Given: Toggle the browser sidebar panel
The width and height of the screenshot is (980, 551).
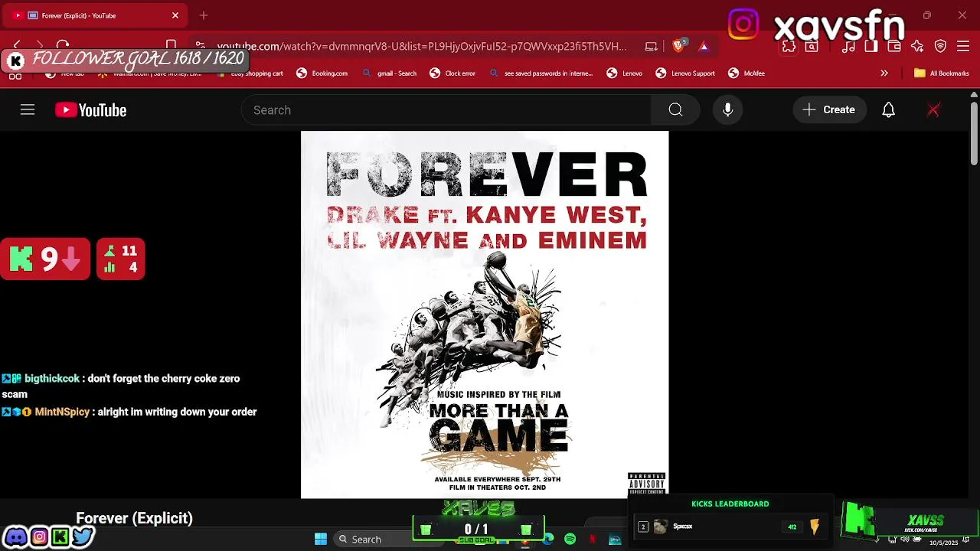Looking at the screenshot, I should 871,47.
